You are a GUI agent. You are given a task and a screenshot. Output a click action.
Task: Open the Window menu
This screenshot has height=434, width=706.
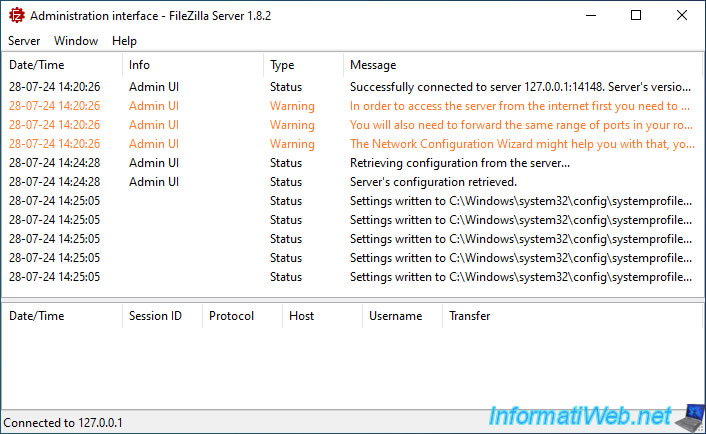[76, 41]
